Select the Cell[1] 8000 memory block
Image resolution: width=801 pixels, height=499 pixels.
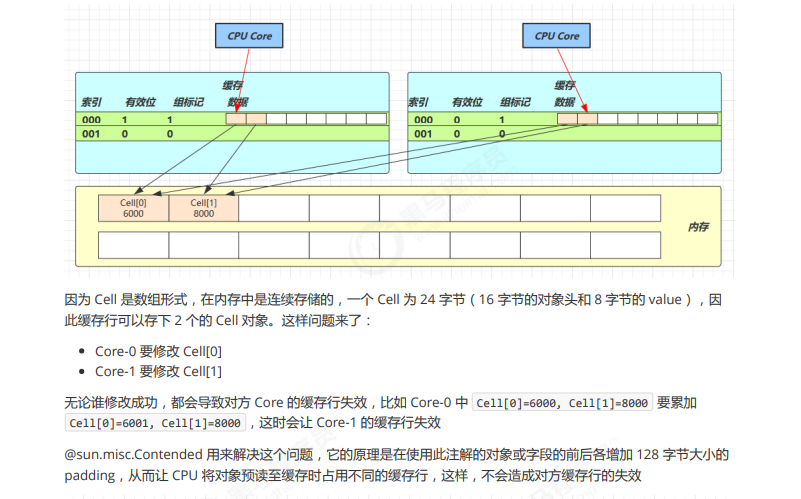click(203, 208)
